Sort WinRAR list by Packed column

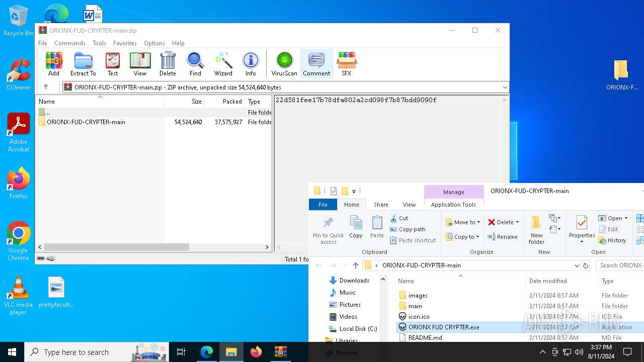[x=225, y=101]
